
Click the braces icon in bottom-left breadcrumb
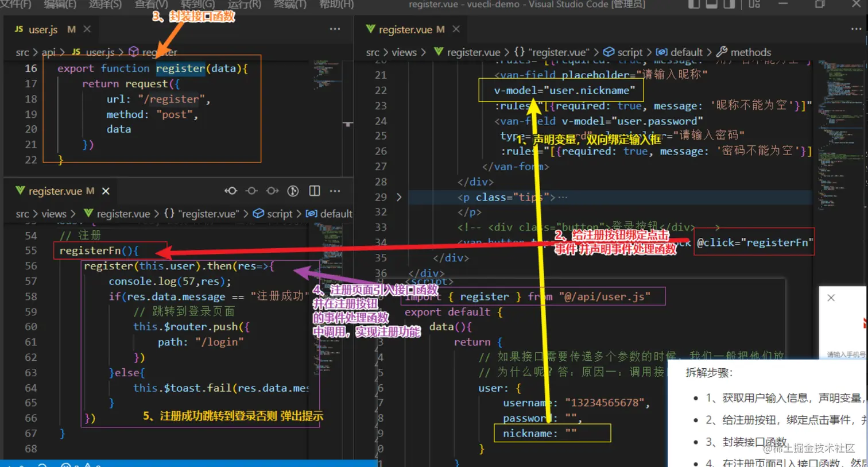click(169, 214)
